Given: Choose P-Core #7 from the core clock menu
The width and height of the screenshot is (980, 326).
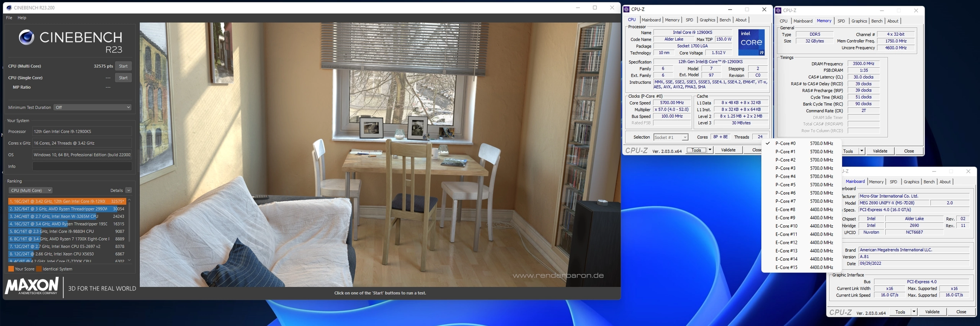Looking at the screenshot, I should tap(801, 201).
